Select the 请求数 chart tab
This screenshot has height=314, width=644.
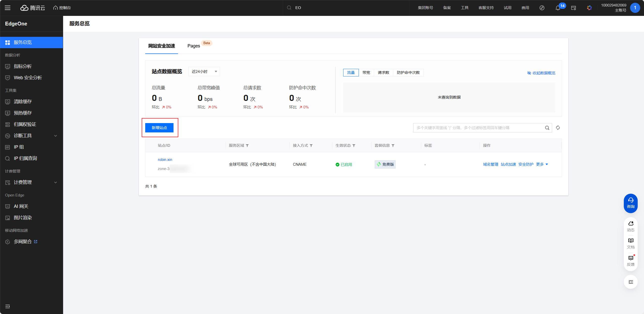[383, 73]
